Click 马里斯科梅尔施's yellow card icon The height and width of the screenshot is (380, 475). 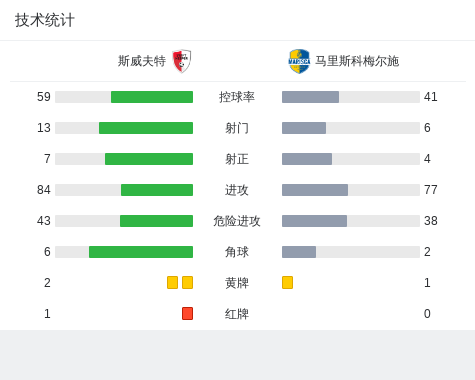tap(287, 283)
